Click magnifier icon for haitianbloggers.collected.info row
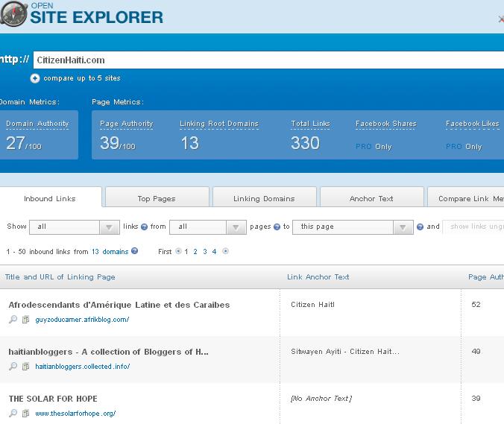The image size is (504, 424). pos(13,366)
